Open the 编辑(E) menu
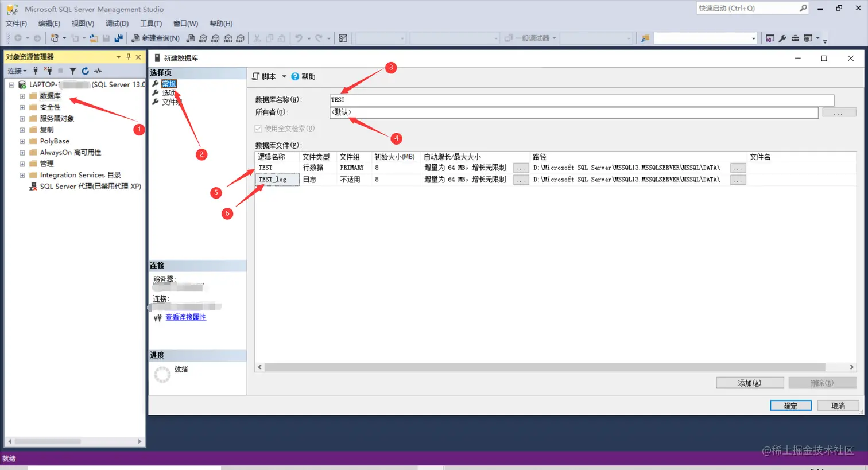868x470 pixels. [x=49, y=24]
